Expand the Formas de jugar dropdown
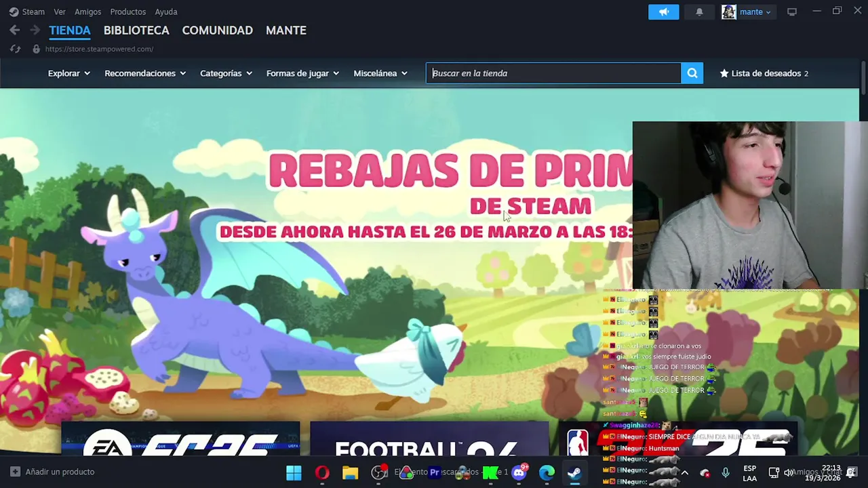The image size is (868, 488). click(302, 73)
